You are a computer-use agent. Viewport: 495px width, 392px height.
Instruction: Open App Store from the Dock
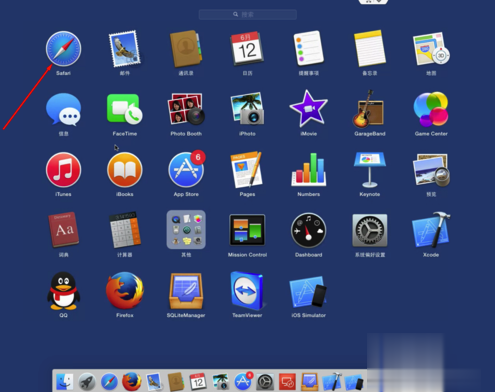tap(243, 381)
